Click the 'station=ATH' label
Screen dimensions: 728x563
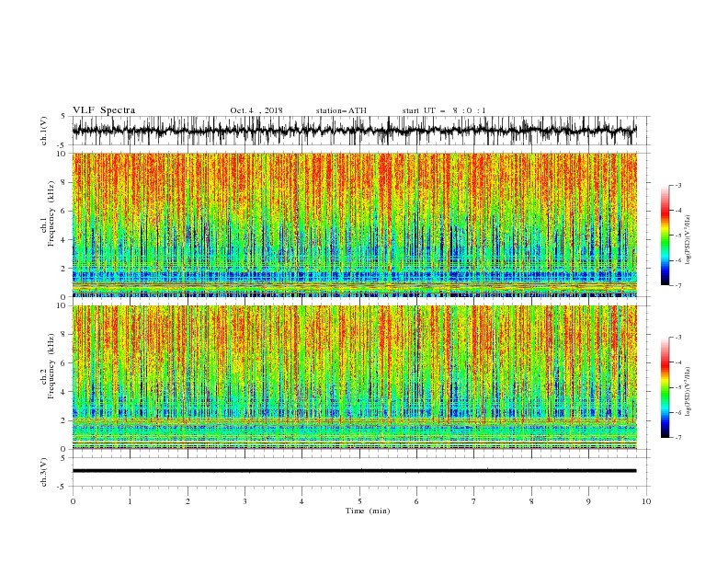pyautogui.click(x=341, y=110)
